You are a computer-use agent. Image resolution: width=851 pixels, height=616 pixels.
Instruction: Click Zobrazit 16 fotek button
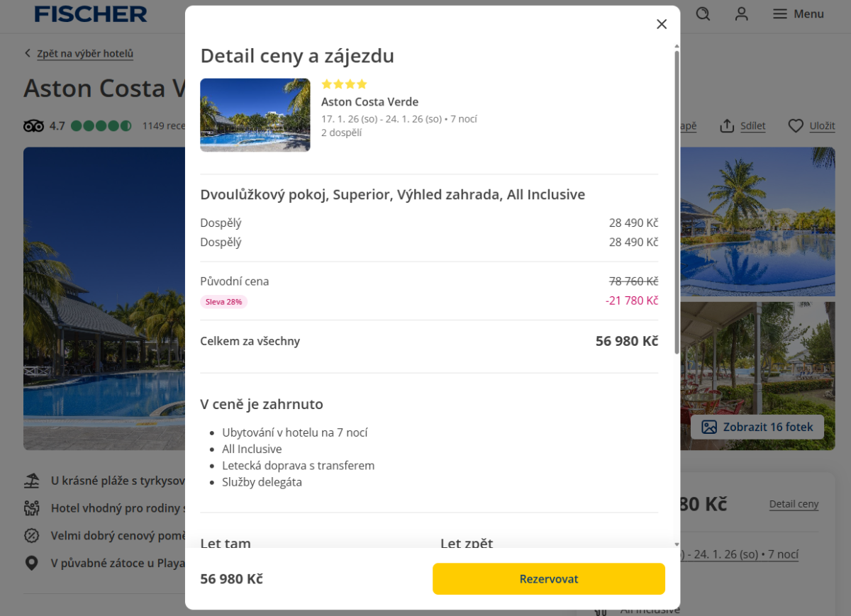757,427
